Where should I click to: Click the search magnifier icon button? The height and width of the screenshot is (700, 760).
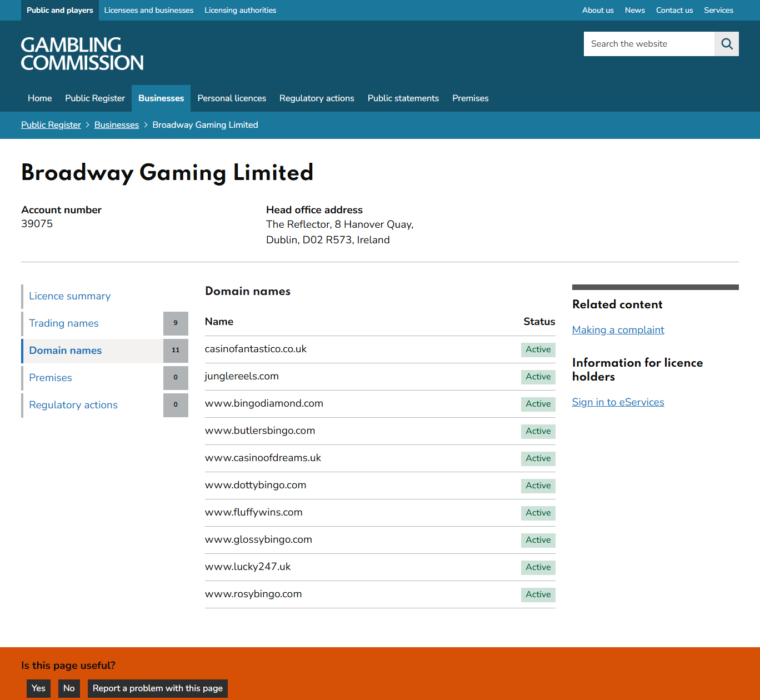tap(727, 44)
